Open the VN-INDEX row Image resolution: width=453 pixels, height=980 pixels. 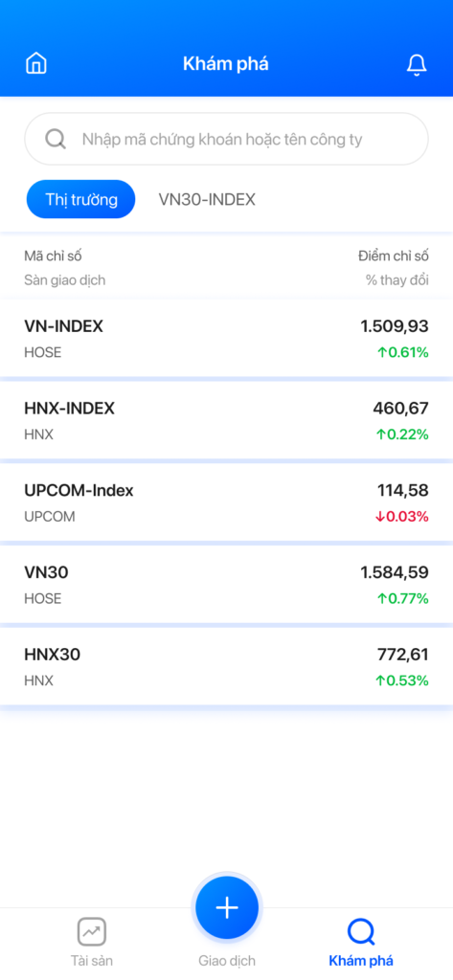(226, 339)
